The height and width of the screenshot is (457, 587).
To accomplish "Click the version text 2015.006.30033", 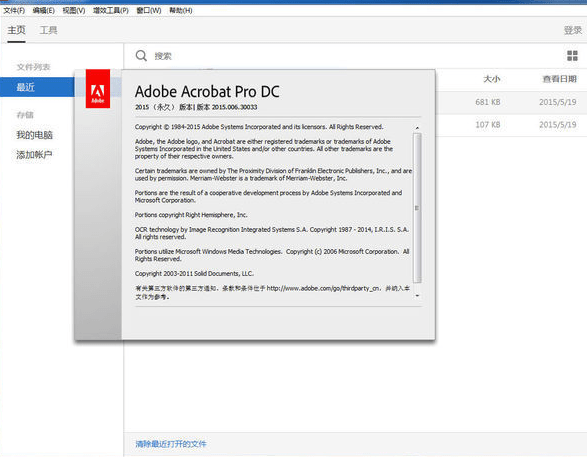I will click(234, 107).
